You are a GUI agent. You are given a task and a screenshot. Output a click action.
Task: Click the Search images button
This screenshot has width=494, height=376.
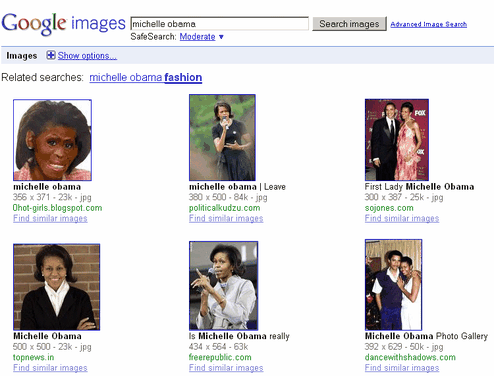pos(349,24)
